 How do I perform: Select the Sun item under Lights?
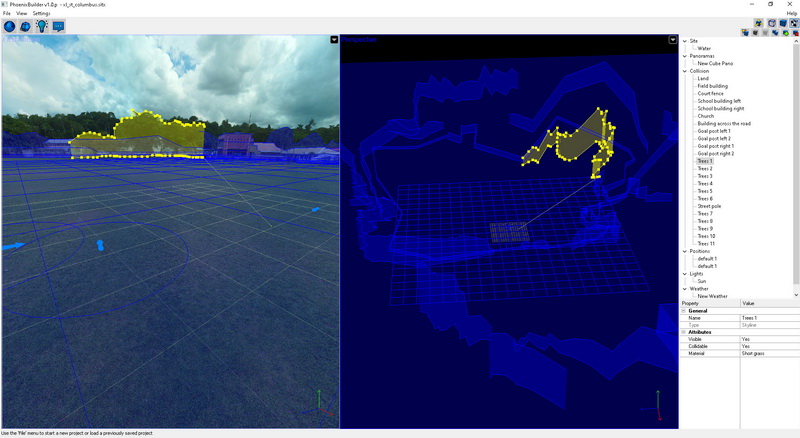[701, 281]
